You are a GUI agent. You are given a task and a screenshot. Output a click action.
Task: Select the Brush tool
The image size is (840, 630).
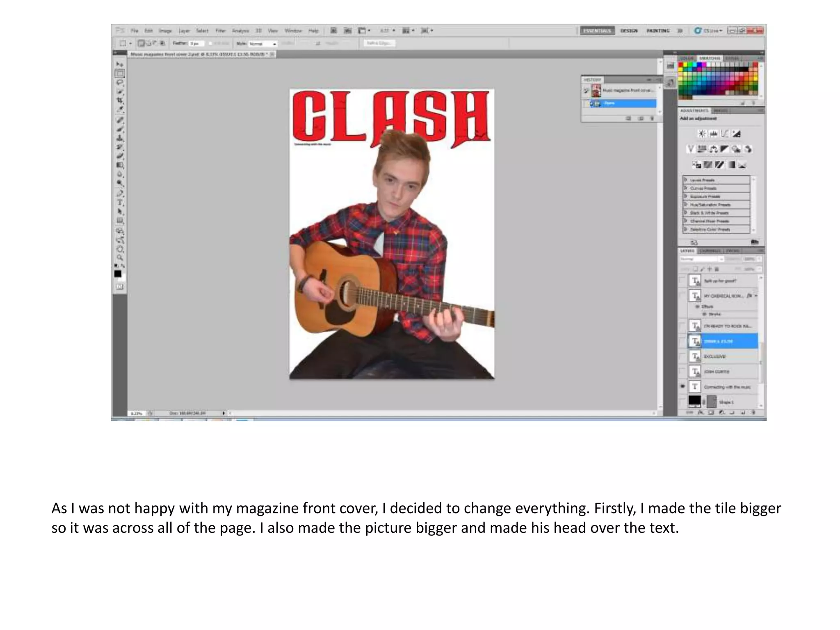pos(120,129)
